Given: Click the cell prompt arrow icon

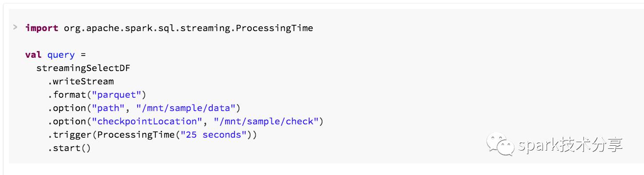Looking at the screenshot, I should (x=15, y=28).
